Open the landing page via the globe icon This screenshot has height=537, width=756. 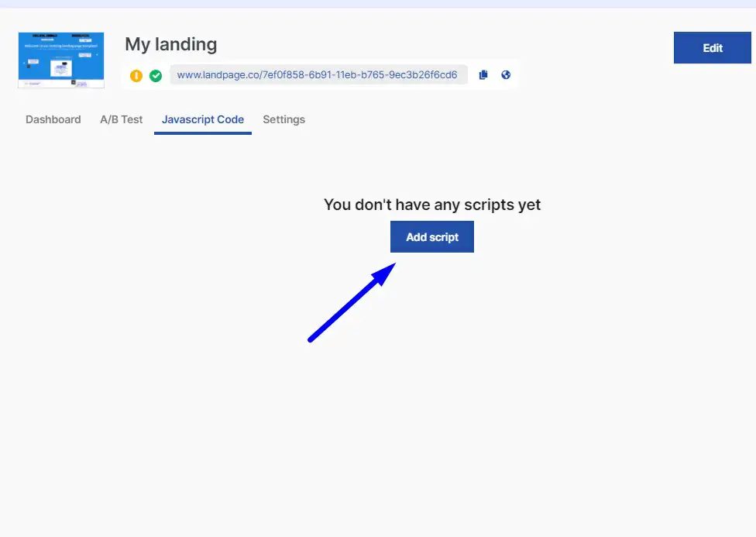coord(506,75)
